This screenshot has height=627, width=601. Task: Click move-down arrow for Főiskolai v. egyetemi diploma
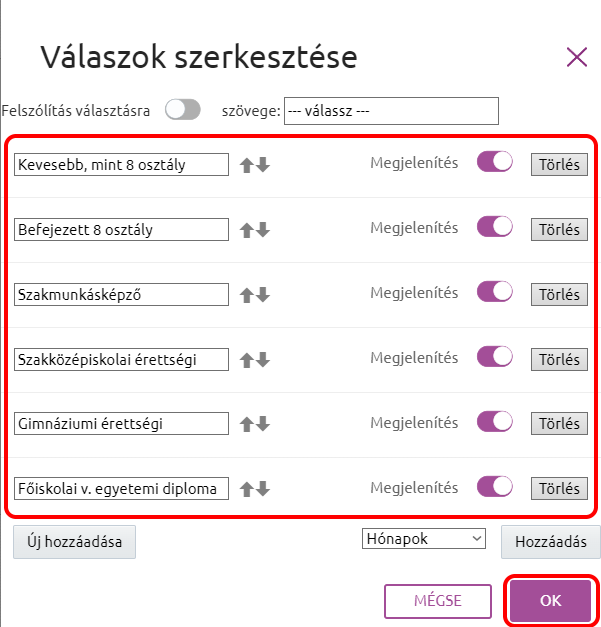tap(263, 489)
